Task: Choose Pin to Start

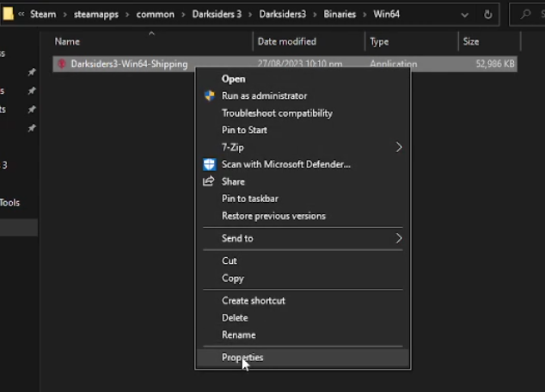Action: point(303,131)
